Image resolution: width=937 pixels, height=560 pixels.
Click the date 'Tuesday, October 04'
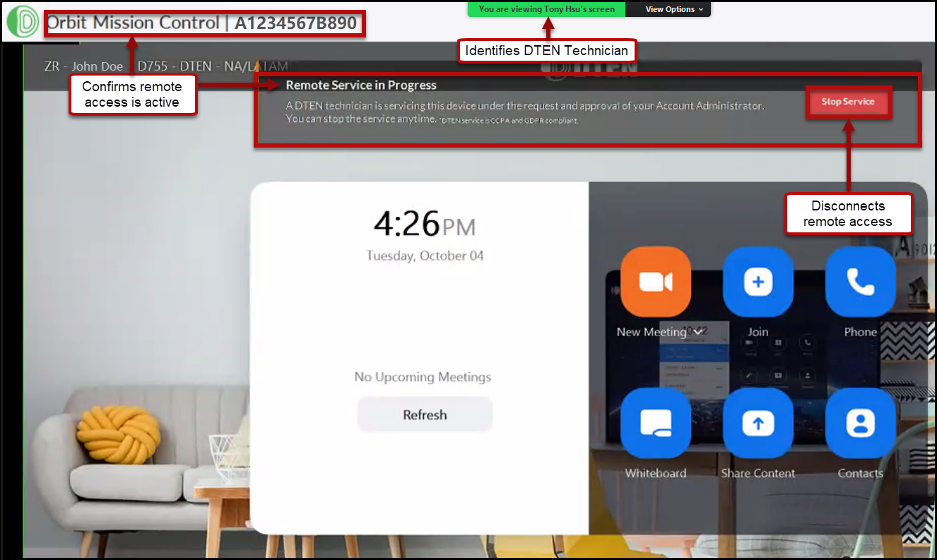[x=425, y=256]
